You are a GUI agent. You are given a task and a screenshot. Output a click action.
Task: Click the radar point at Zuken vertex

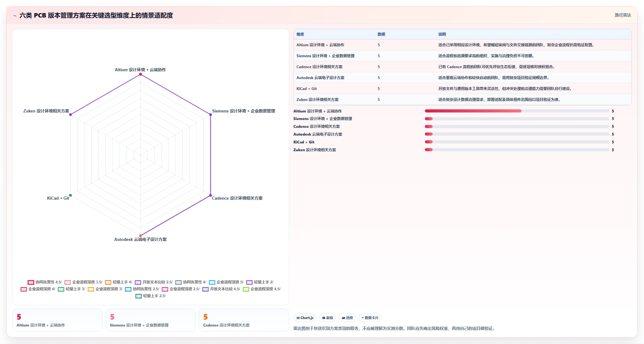(x=70, y=115)
